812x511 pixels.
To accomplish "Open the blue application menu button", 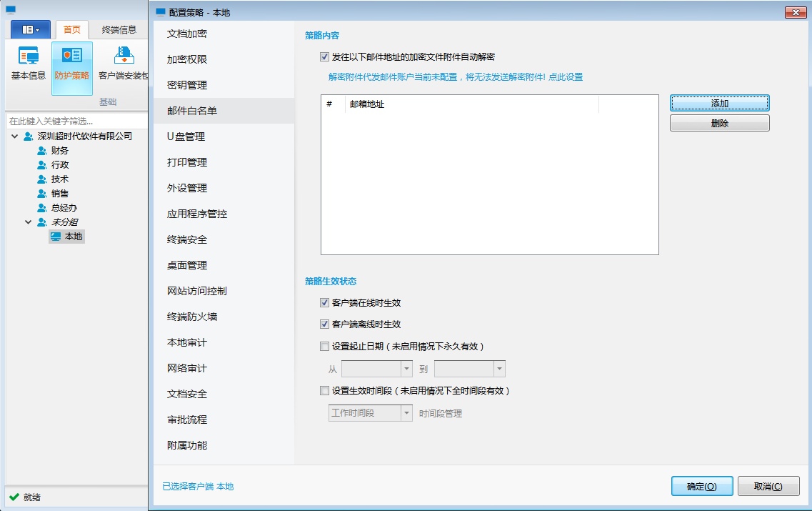I will point(30,30).
